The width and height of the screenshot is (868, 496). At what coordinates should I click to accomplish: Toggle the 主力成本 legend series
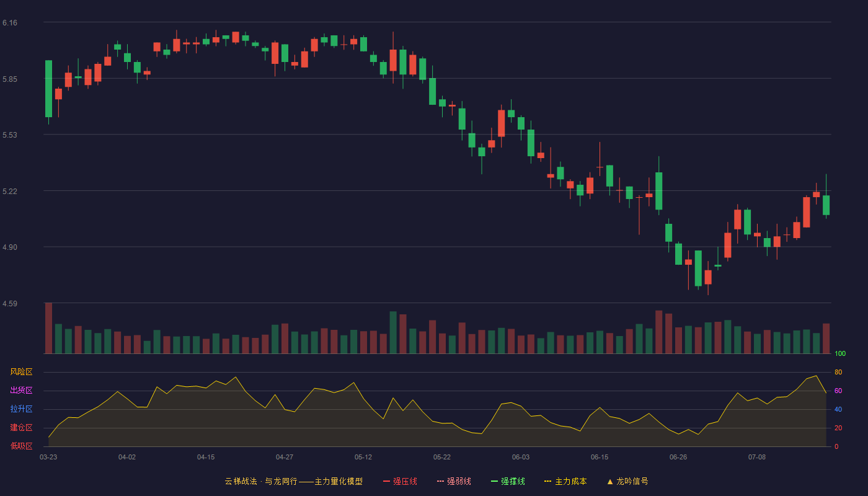565,481
